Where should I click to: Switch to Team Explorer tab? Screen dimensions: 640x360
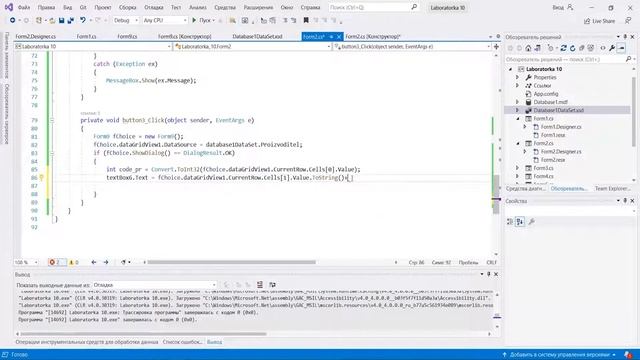[x=612, y=189]
